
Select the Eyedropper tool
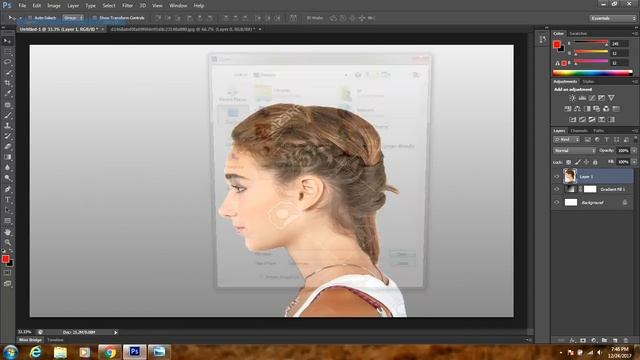click(7, 94)
